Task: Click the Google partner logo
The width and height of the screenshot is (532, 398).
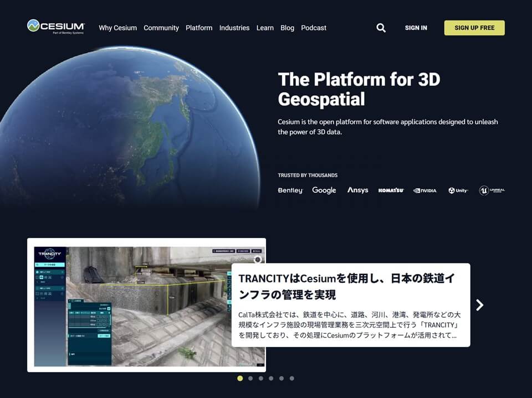Action: (324, 190)
